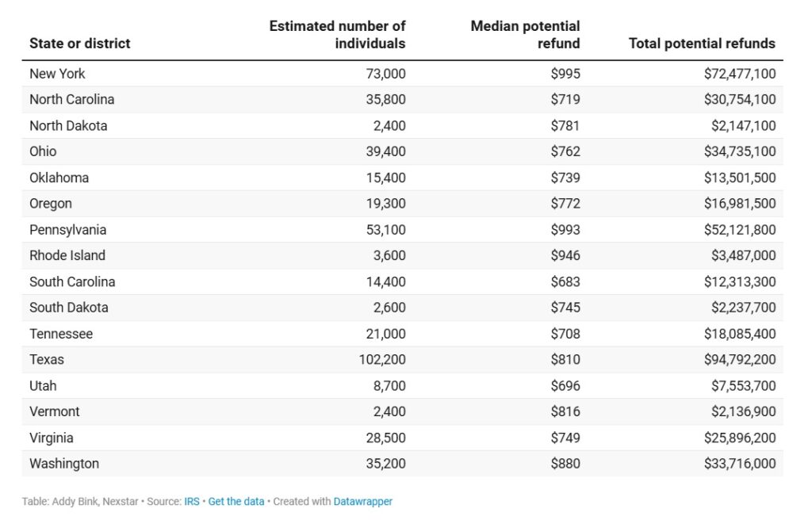Select Utah's median refund $696
The image size is (812, 524).
[x=565, y=386]
